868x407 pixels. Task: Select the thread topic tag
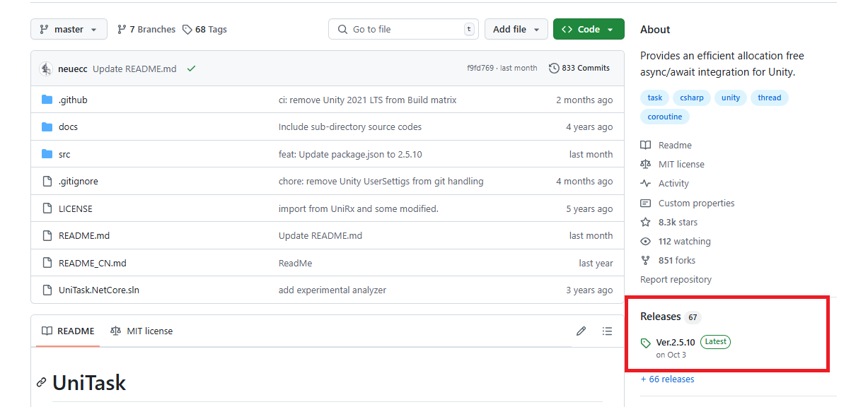pyautogui.click(x=770, y=98)
